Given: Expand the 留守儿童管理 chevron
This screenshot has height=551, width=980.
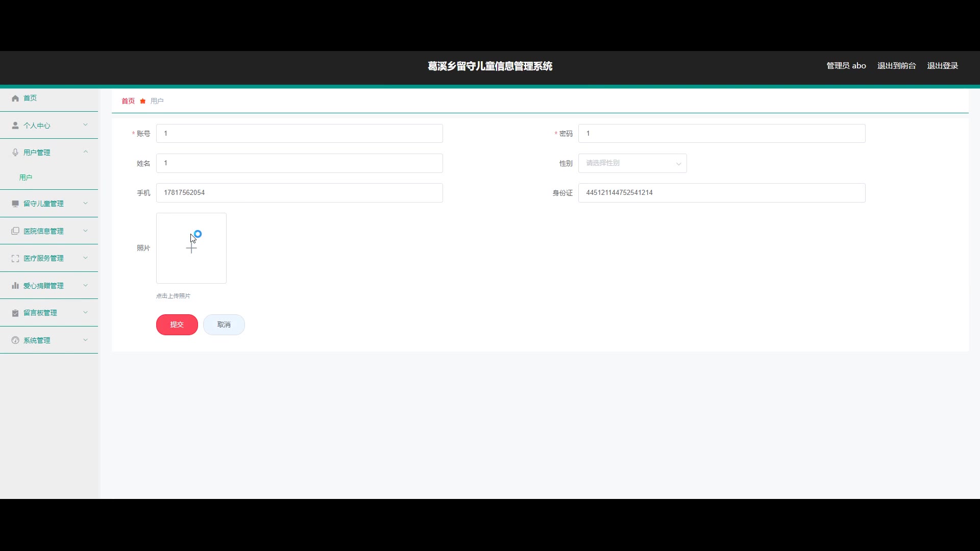Looking at the screenshot, I should click(85, 203).
